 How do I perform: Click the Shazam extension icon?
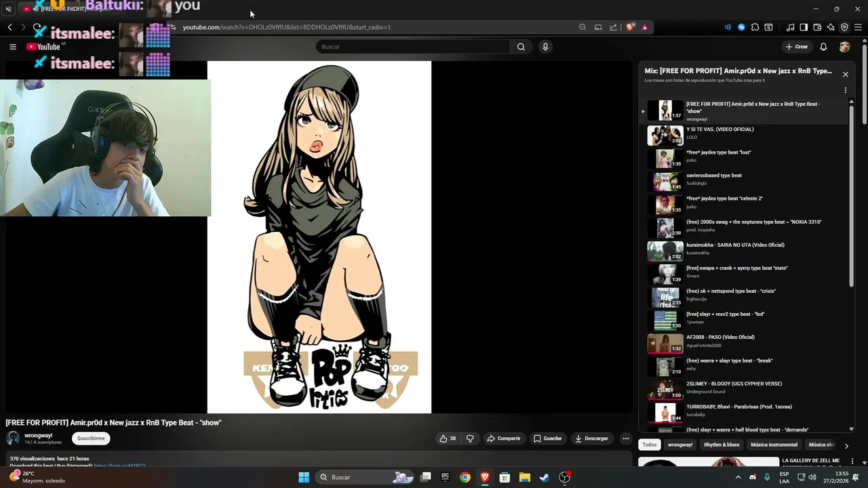click(741, 27)
